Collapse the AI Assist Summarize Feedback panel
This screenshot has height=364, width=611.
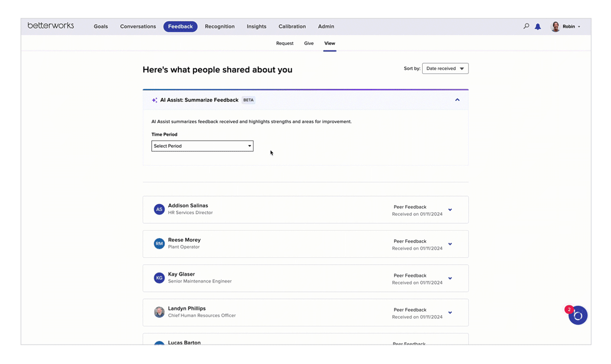click(x=457, y=100)
